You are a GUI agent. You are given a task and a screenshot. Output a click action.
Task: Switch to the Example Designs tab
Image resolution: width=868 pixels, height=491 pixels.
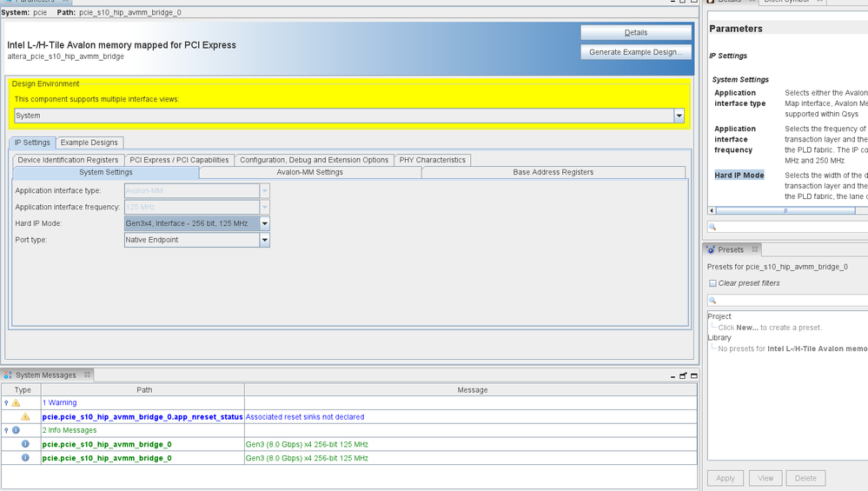(90, 143)
